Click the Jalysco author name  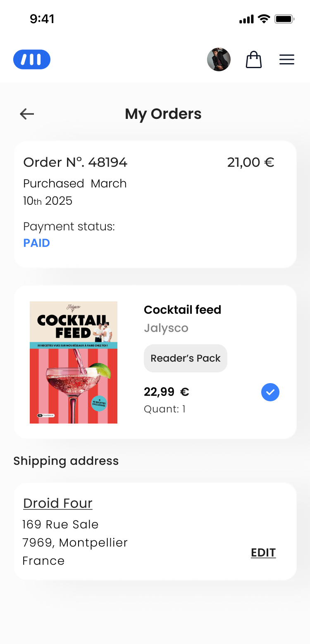166,328
